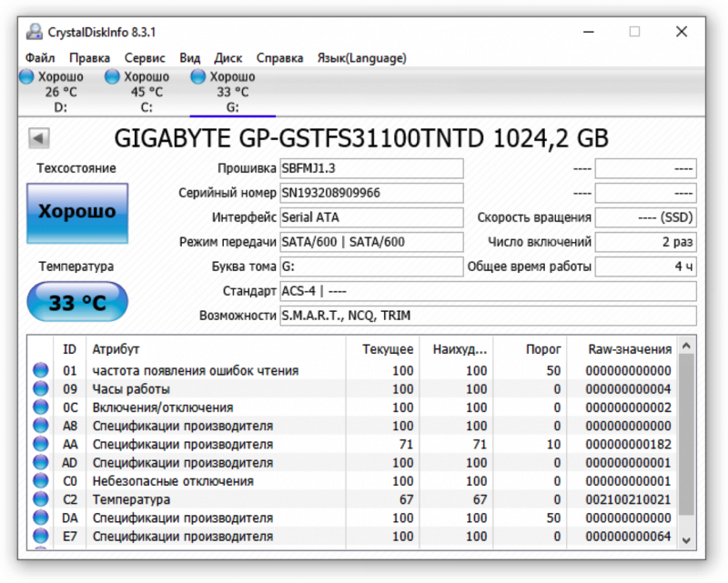Screen dimensions: 728x583
Task: Select the 'Часы работы' attribute row
Action: pos(353,388)
